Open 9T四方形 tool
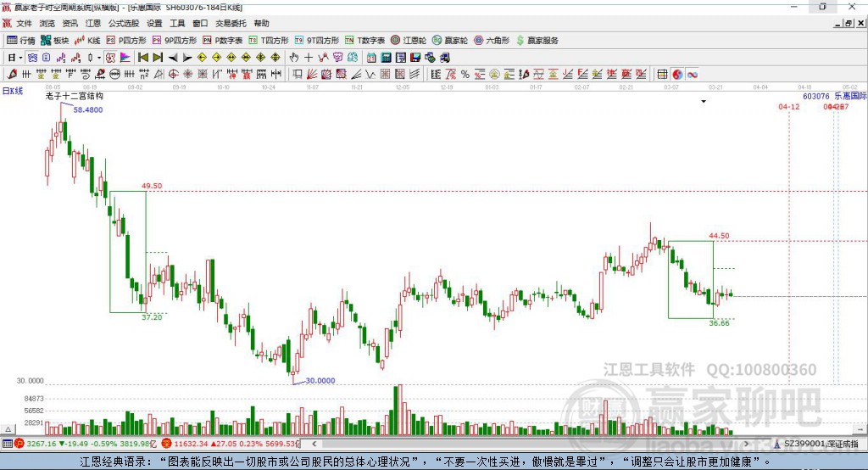This screenshot has height=470, width=868. click(x=317, y=41)
